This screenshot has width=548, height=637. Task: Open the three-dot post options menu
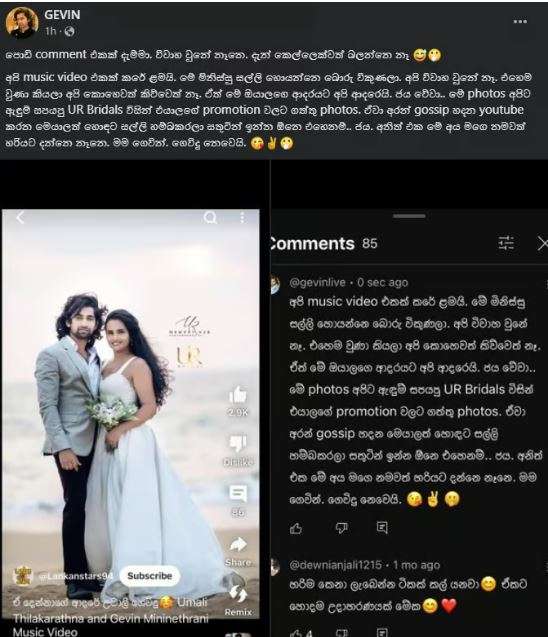click(x=520, y=22)
